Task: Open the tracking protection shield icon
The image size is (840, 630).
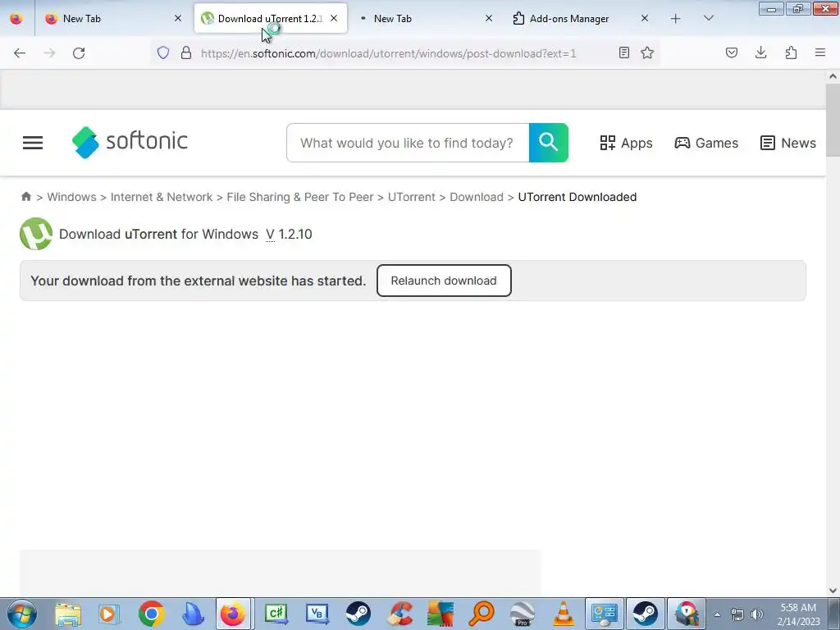Action: [x=163, y=52]
